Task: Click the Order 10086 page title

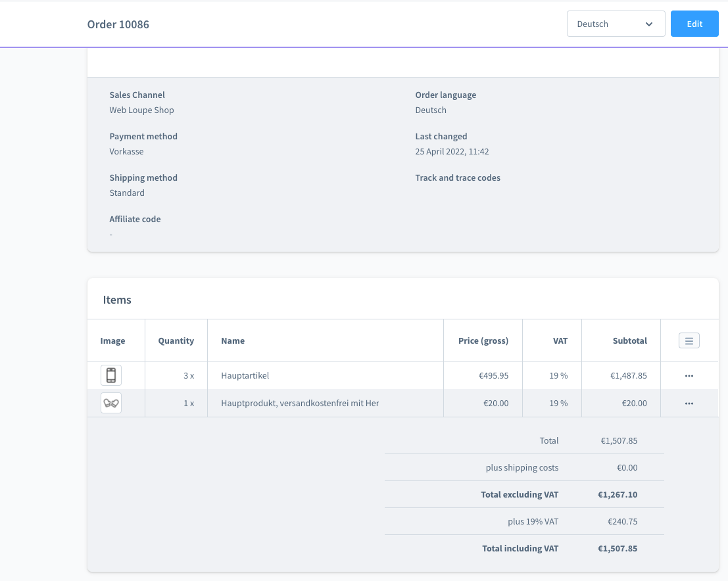Action: [x=118, y=24]
